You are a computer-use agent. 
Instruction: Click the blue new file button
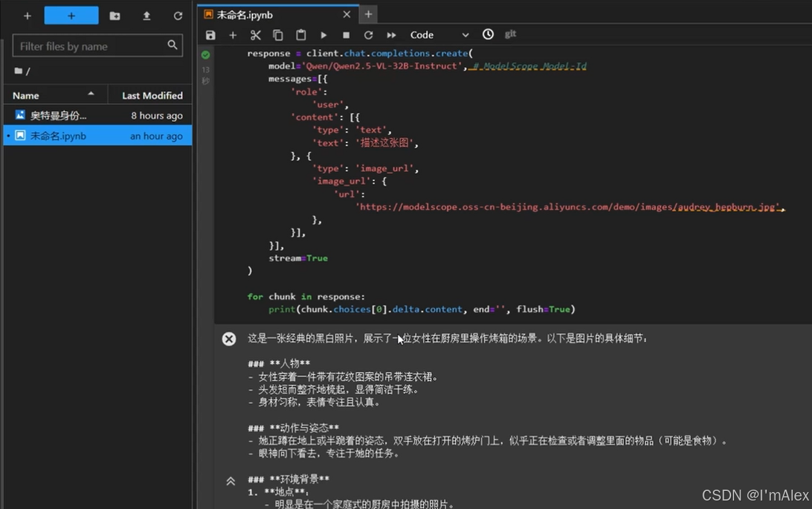[x=71, y=16]
